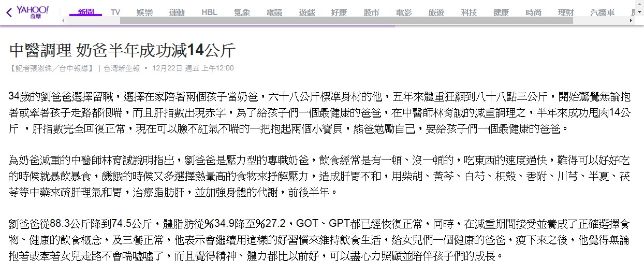
Task: Select the 電競 tab
Action: [274, 12]
